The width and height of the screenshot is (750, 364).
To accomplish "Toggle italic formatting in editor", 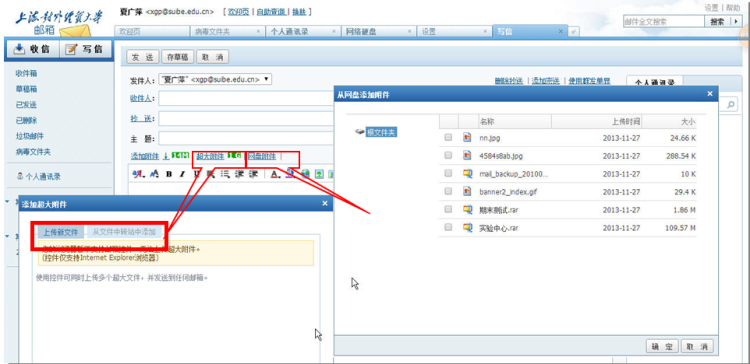I will [x=182, y=174].
